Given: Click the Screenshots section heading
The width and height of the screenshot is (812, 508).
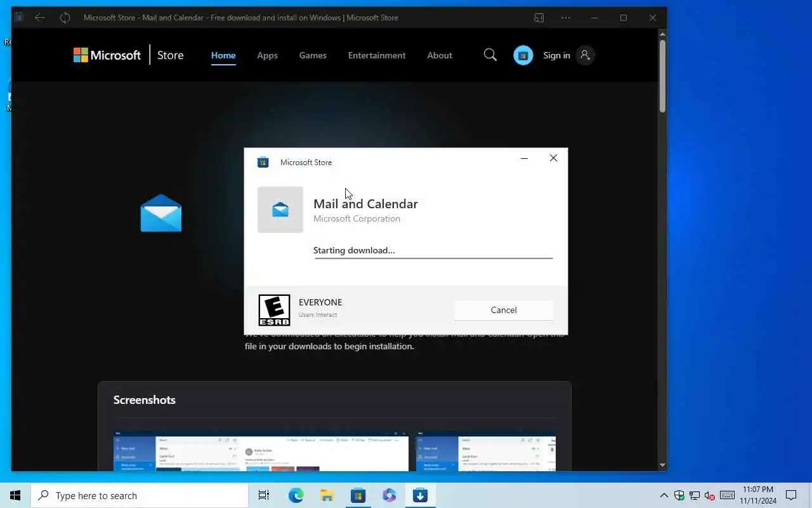Looking at the screenshot, I should pyautogui.click(x=144, y=399).
